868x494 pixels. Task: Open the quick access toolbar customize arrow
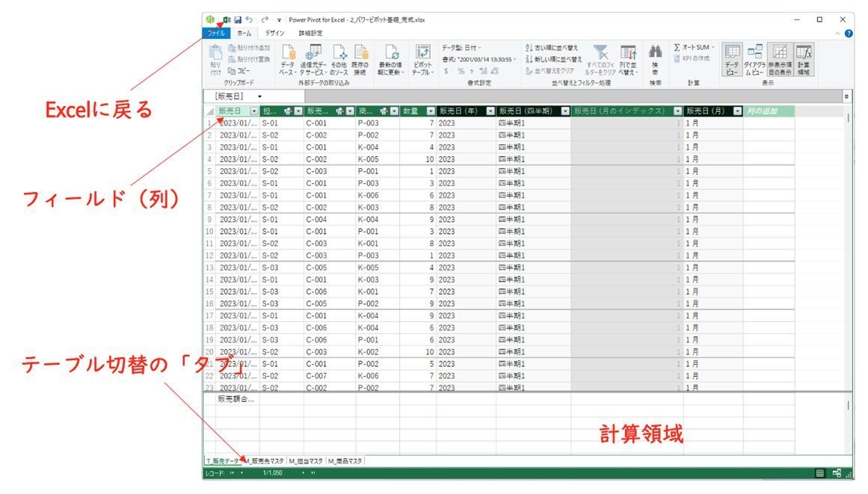tap(279, 20)
